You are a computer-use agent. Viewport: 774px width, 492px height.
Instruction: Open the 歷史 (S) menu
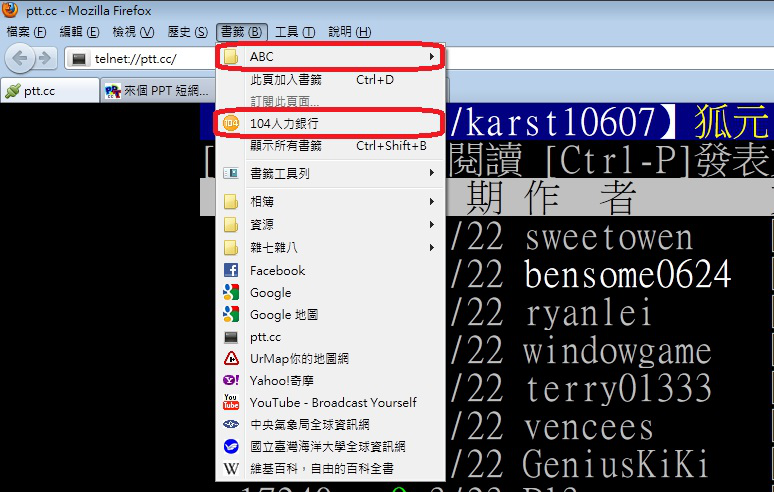coord(188,32)
